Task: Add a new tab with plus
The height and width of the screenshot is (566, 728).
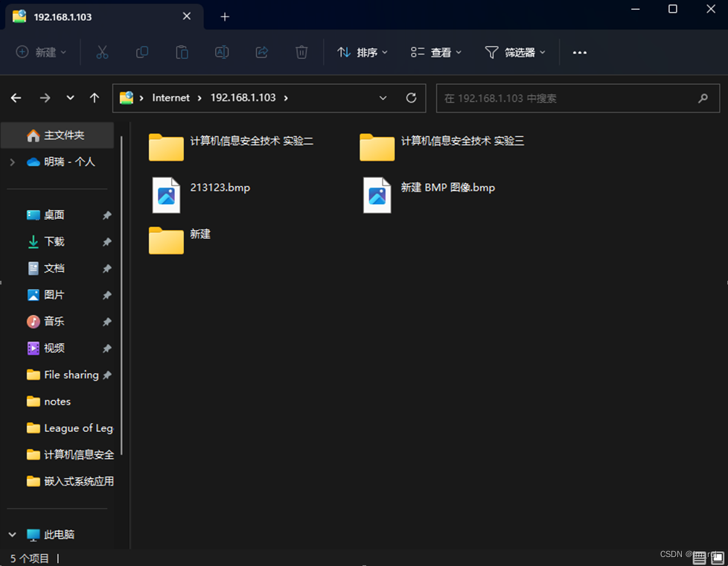Action: tap(225, 16)
